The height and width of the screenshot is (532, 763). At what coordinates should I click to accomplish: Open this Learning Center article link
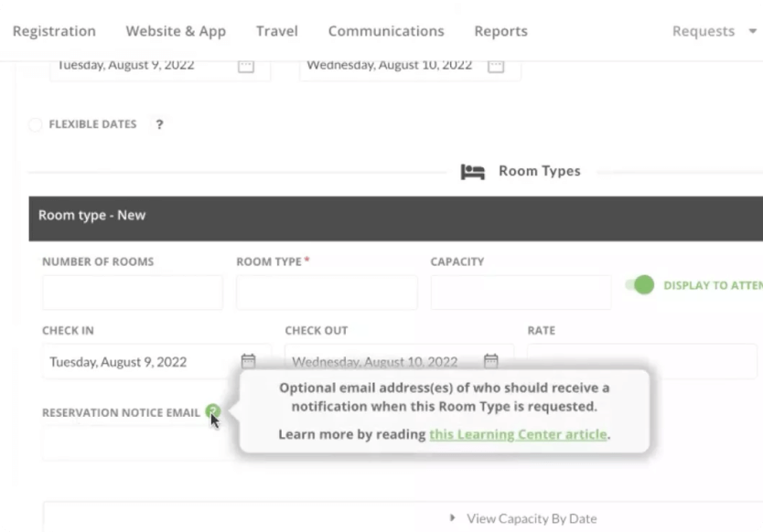coord(518,434)
